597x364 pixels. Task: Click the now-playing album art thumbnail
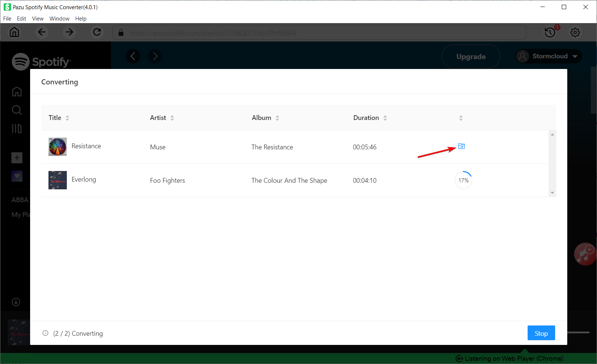click(x=19, y=332)
